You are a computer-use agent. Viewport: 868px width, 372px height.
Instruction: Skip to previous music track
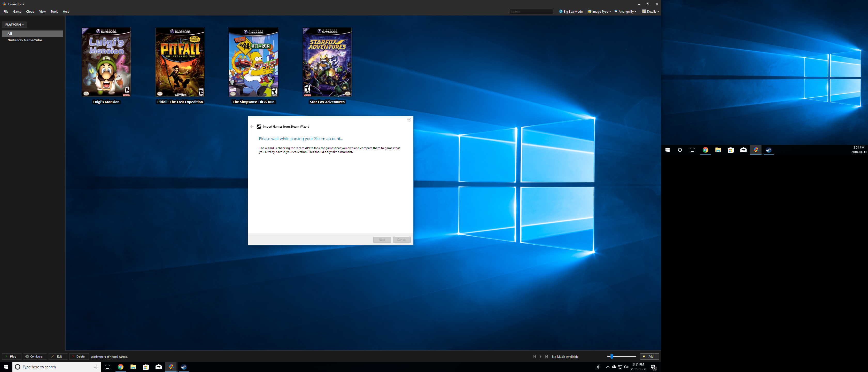[x=534, y=357]
